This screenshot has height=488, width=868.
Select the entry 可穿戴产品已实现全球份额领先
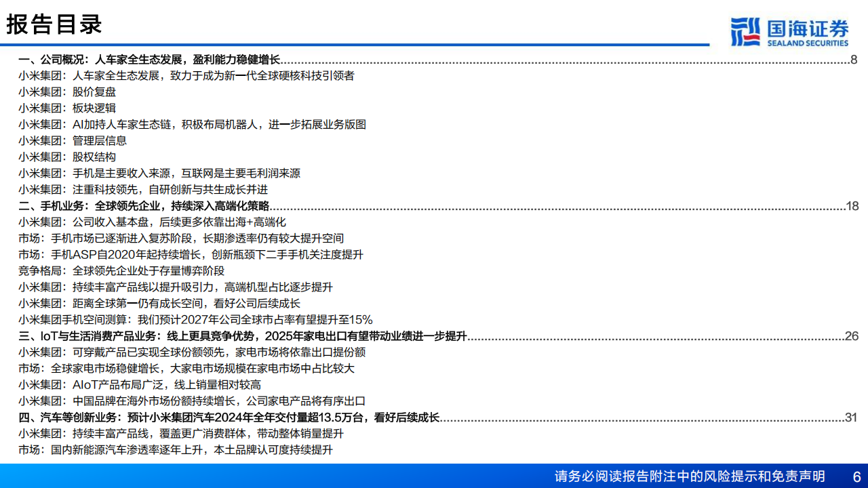192,352
